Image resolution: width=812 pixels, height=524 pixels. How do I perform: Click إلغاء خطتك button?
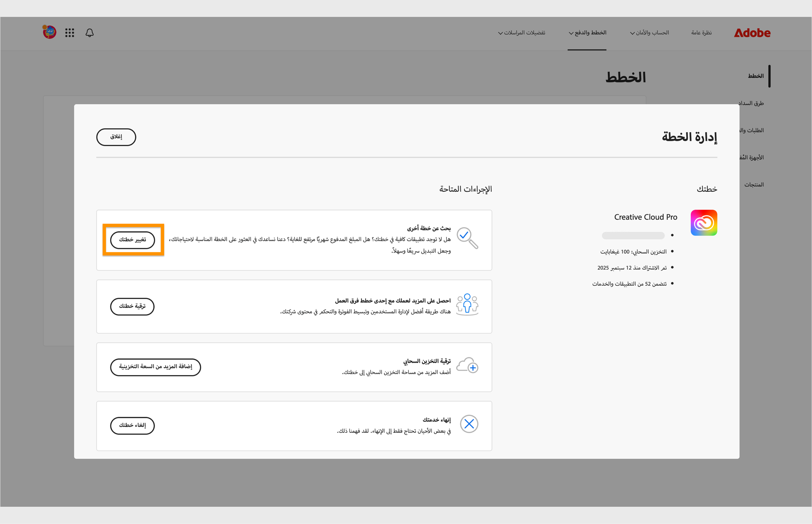click(132, 426)
